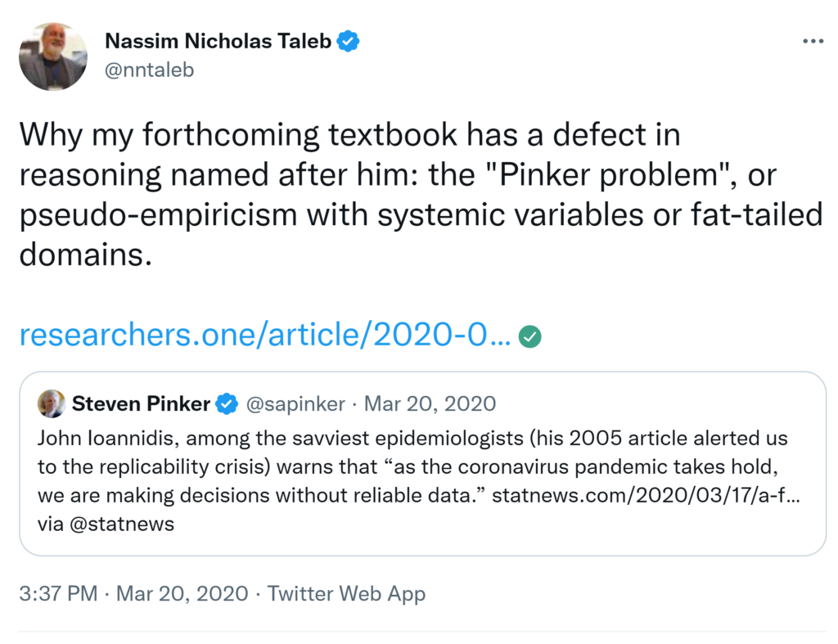Click the quoted tweet's Mar 20, 2020 date

tap(430, 403)
